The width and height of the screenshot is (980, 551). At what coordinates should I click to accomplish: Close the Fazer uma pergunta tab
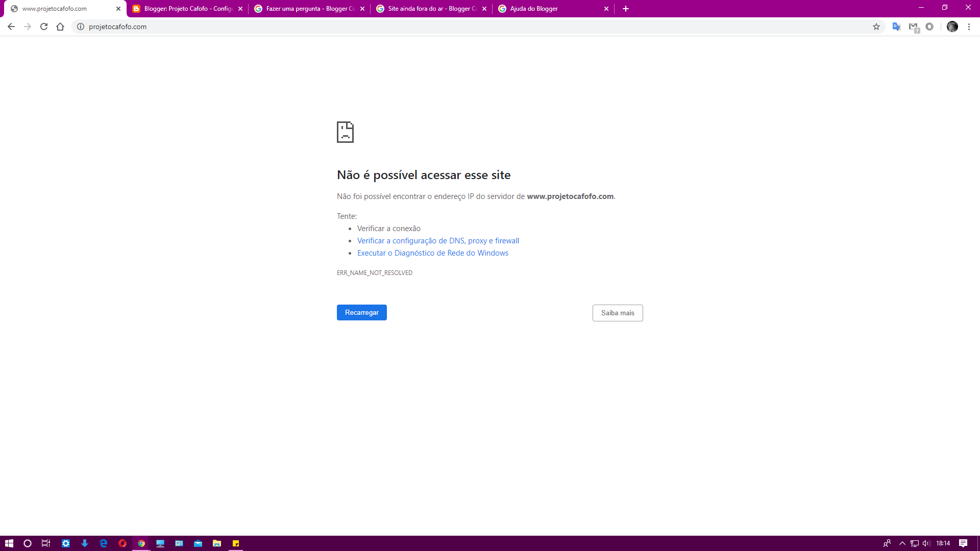(362, 9)
